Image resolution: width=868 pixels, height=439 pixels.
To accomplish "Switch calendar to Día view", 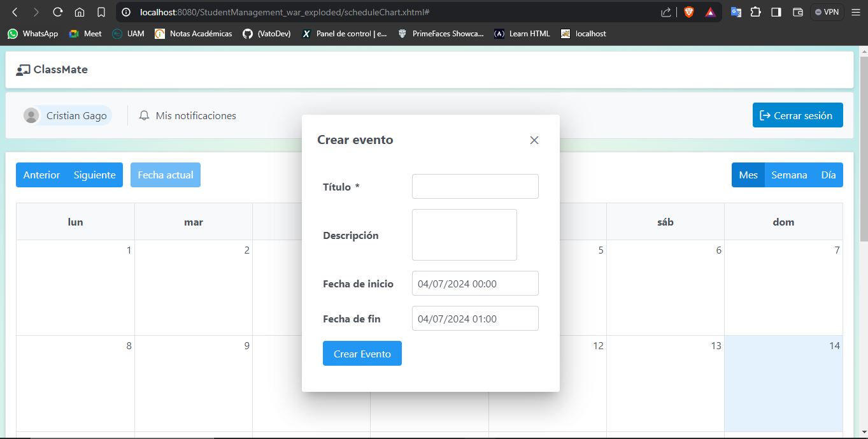I will click(828, 175).
